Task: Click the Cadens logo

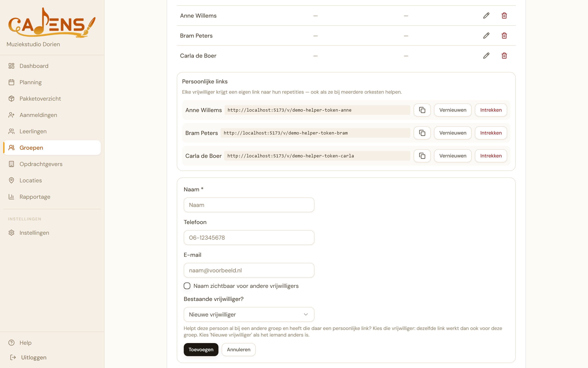Action: [x=52, y=23]
